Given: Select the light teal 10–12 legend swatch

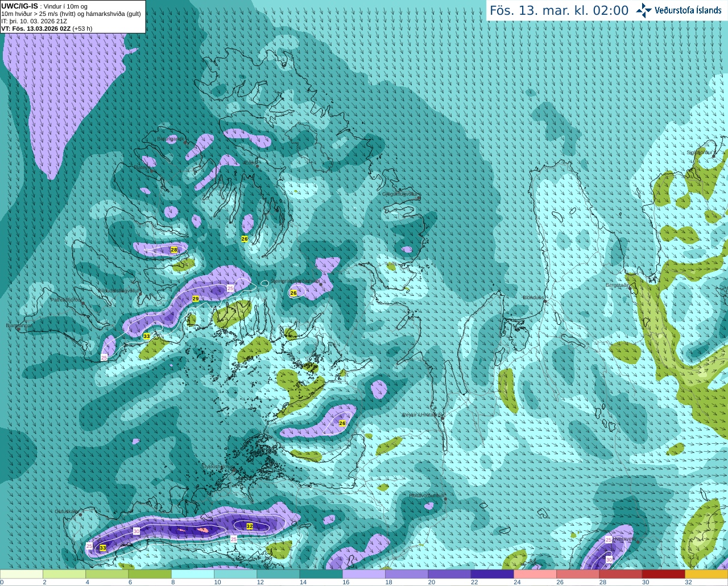Looking at the screenshot, I should point(235,574).
